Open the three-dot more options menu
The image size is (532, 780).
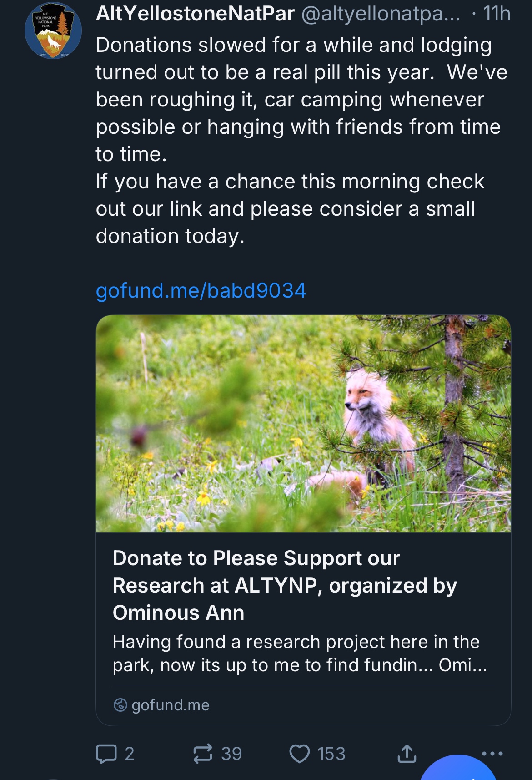click(492, 754)
